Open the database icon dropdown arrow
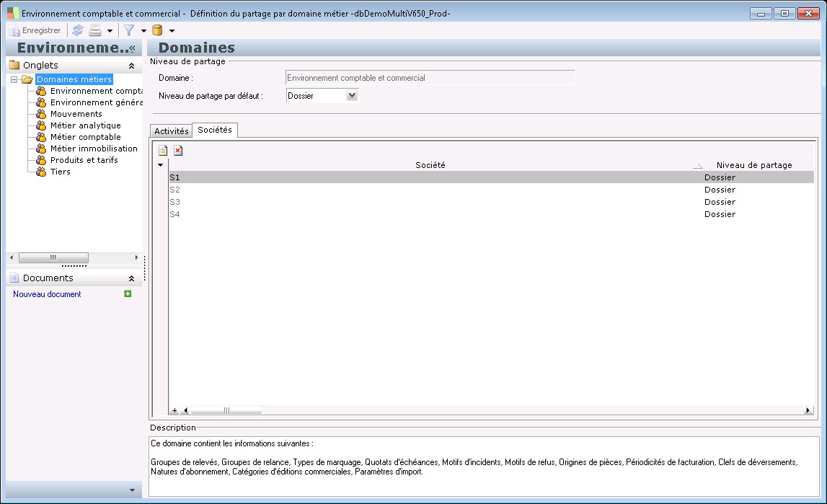This screenshot has width=827, height=504. click(x=172, y=31)
